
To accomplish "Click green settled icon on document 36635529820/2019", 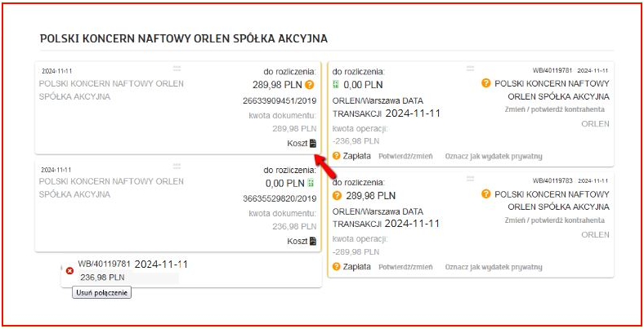I will 311,183.
